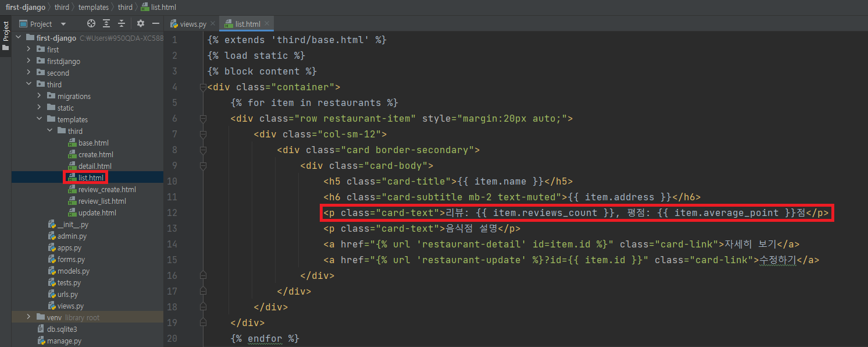This screenshot has height=347, width=868.
Task: Close the views.py tab
Action: [213, 24]
